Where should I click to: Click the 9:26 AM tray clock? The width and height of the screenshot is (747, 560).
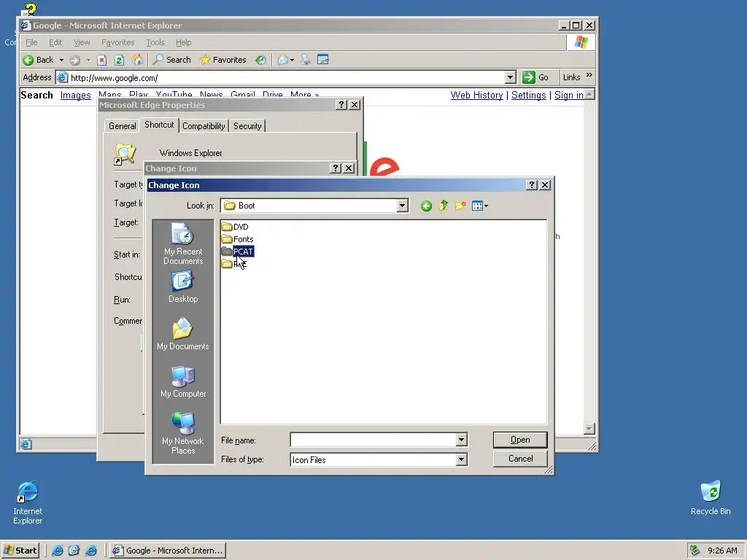click(722, 551)
